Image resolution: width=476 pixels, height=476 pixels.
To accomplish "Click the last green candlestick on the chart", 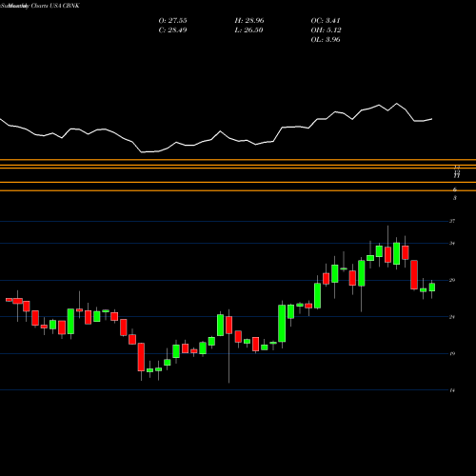I will pos(432,288).
